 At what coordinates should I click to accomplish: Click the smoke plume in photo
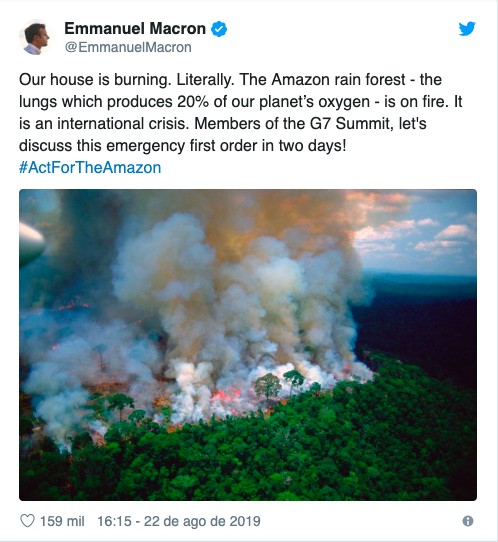tap(235, 294)
